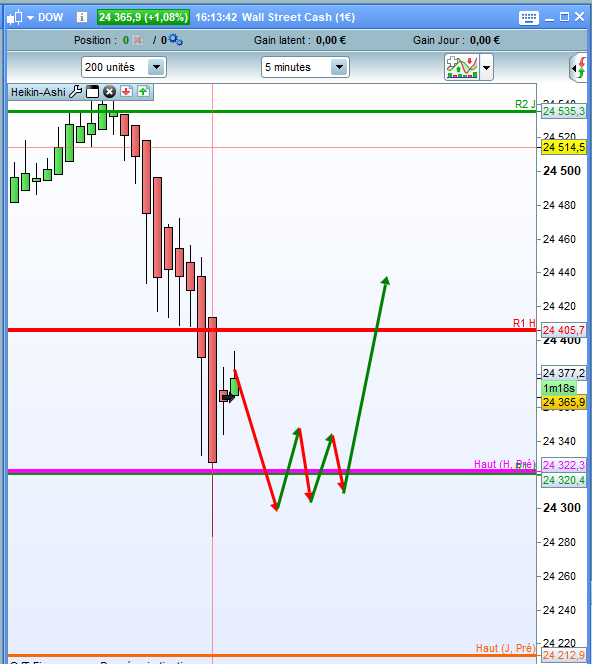This screenshot has height=664, width=592.
Task: Move Heikin-Ashi panel up with green arrow
Action: [x=143, y=91]
